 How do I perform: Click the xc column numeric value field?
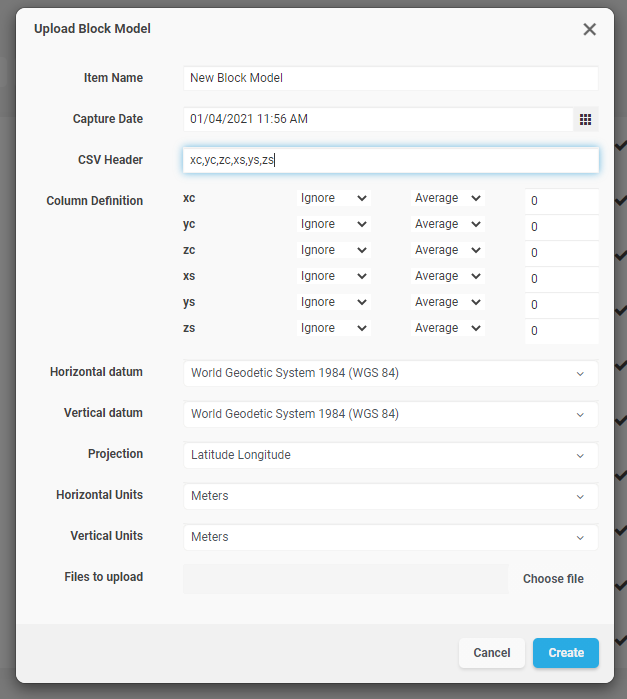(x=561, y=200)
